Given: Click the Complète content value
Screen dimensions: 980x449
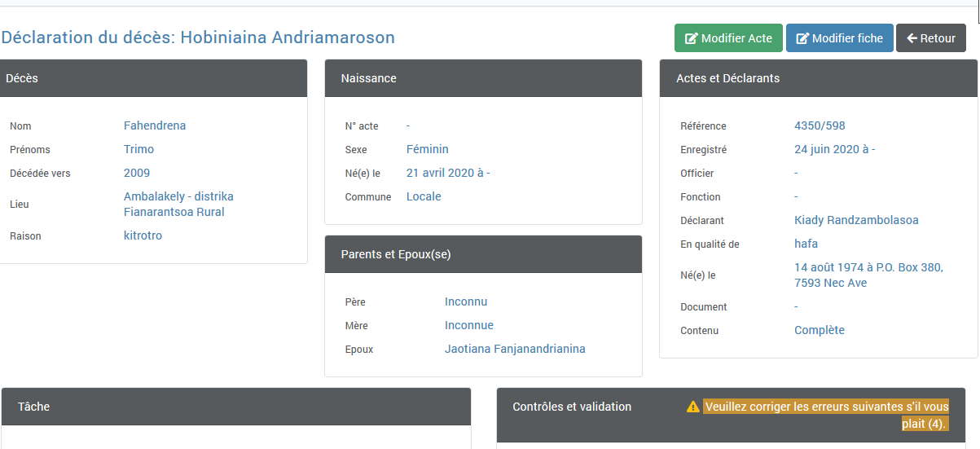Looking at the screenshot, I should click(x=820, y=330).
